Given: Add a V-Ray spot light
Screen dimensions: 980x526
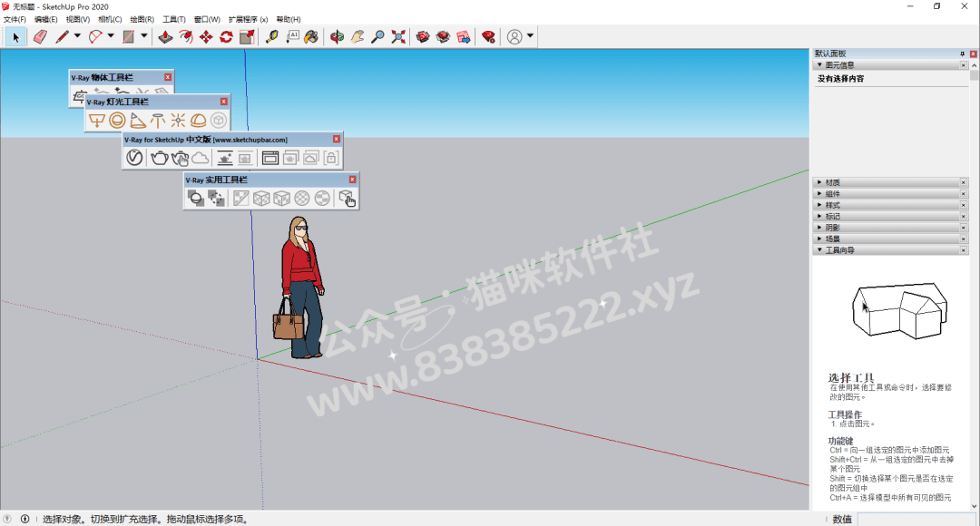Looking at the screenshot, I should [138, 120].
